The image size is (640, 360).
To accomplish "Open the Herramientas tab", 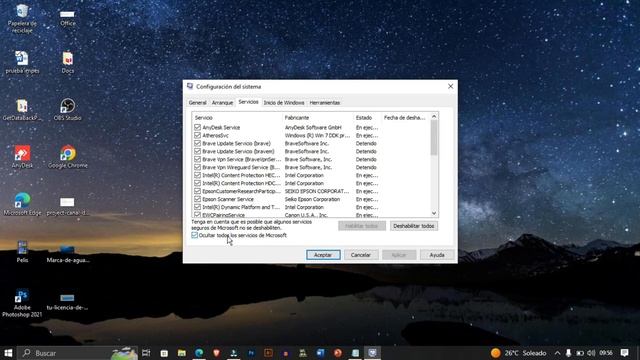I will (x=324, y=102).
